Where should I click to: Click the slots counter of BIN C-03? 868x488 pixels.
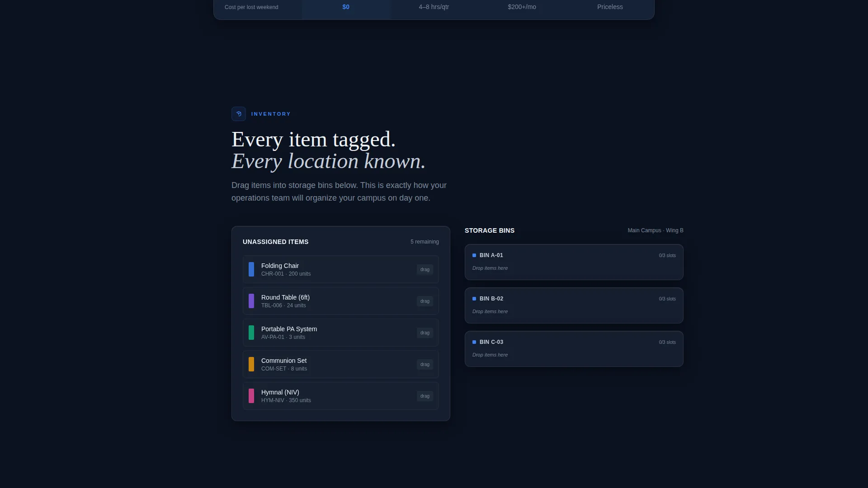point(667,343)
